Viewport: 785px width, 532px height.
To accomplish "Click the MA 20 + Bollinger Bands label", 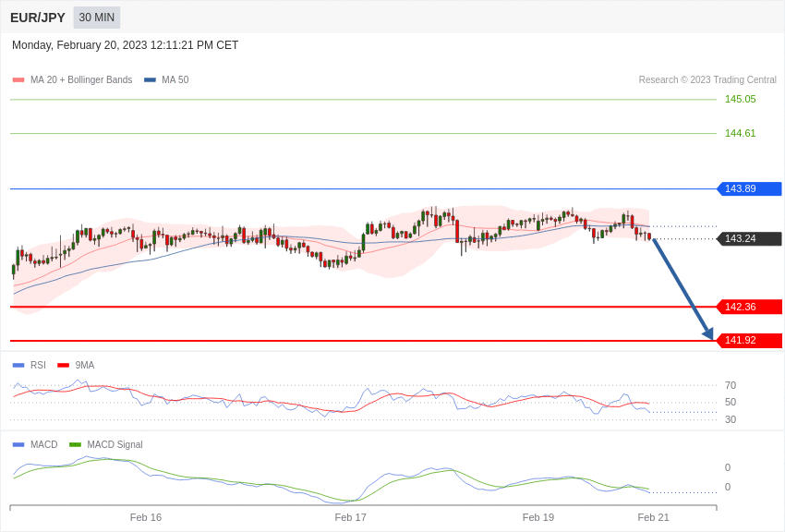I will click(81, 80).
